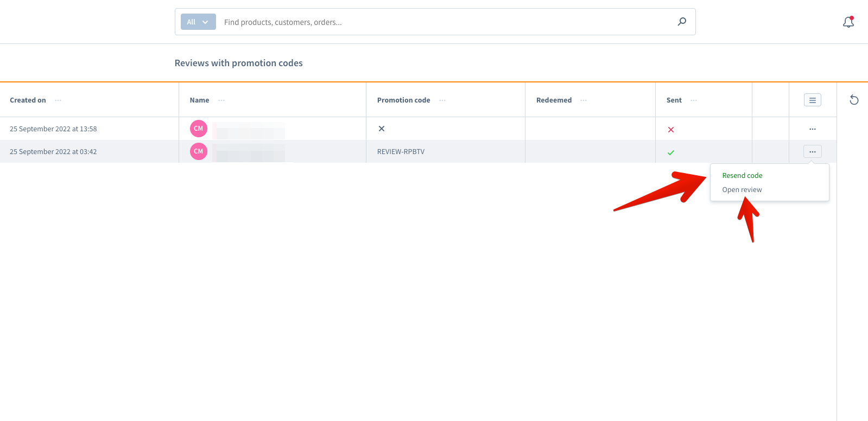
Task: Click the search magnifier icon
Action: click(x=682, y=22)
